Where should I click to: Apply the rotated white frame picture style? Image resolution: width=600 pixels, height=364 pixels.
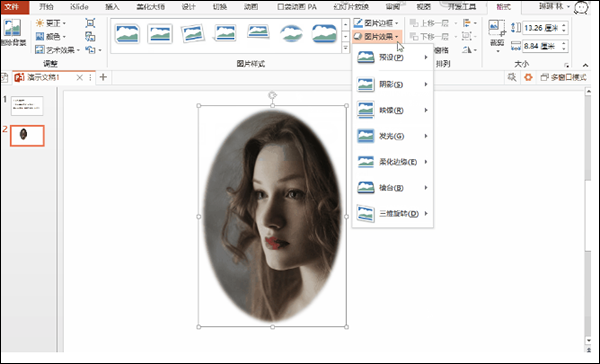pos(192,34)
